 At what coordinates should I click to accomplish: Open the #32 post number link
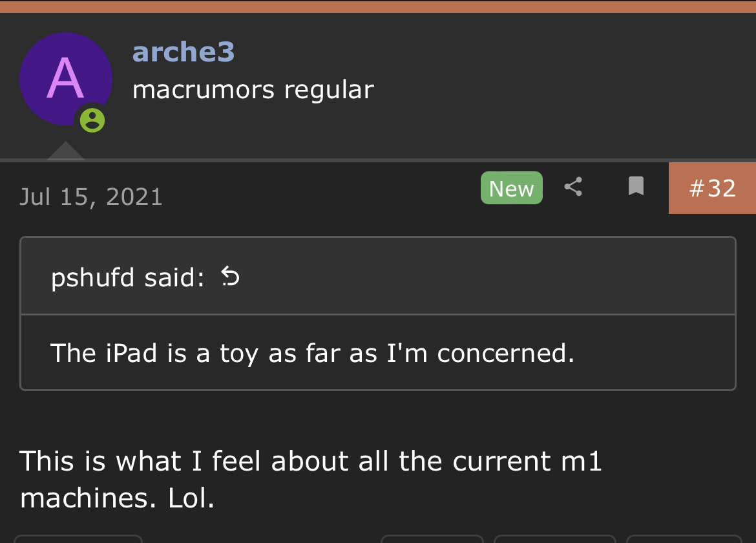point(712,188)
